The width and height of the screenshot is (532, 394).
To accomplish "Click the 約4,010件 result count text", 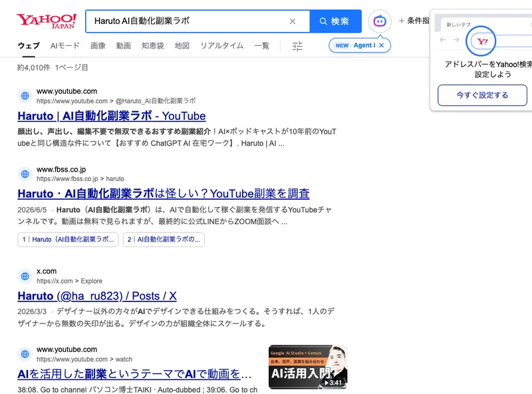I will pyautogui.click(x=34, y=68).
